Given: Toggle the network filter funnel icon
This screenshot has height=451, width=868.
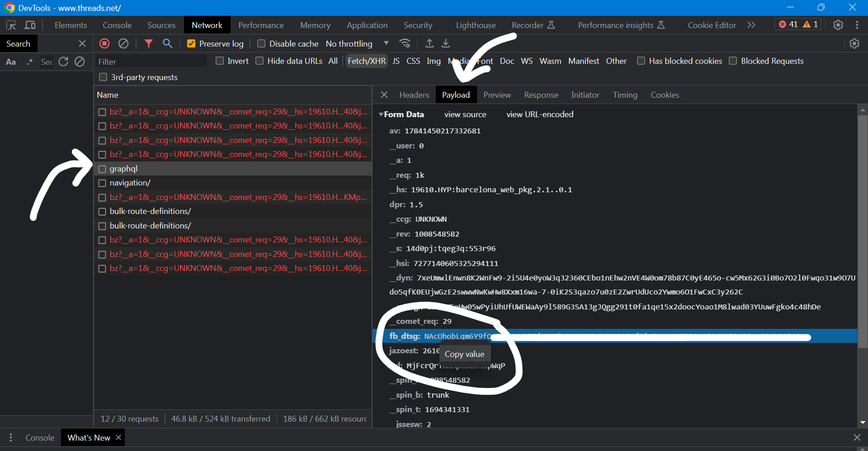Looking at the screenshot, I should tap(149, 43).
